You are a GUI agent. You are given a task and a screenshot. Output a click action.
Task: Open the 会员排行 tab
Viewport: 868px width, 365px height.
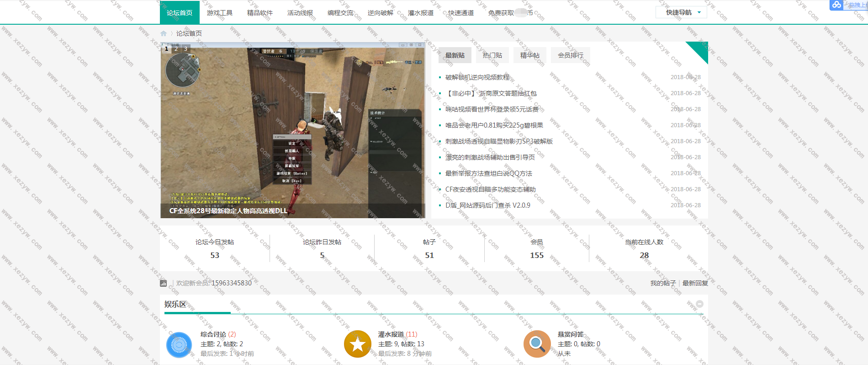click(570, 55)
